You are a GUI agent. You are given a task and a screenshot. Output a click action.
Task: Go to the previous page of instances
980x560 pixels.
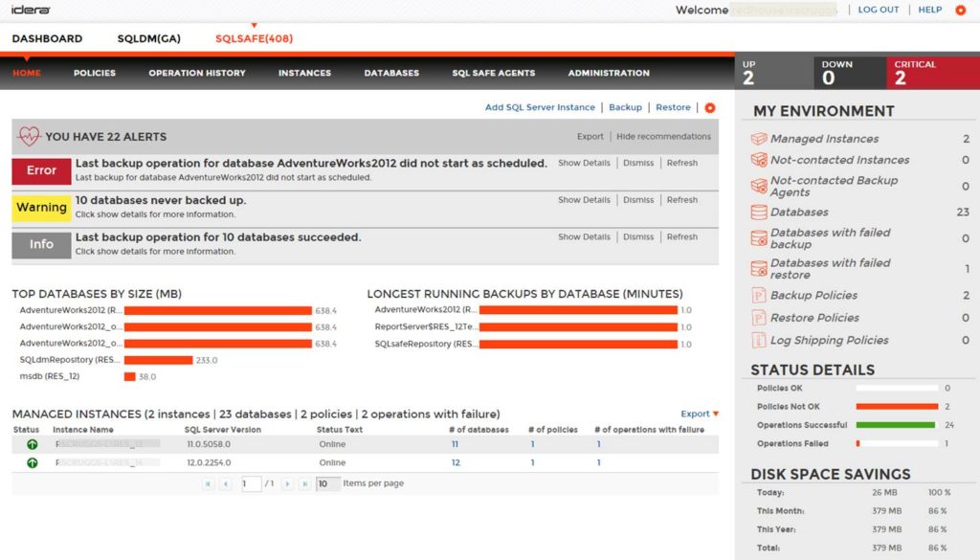(x=226, y=483)
